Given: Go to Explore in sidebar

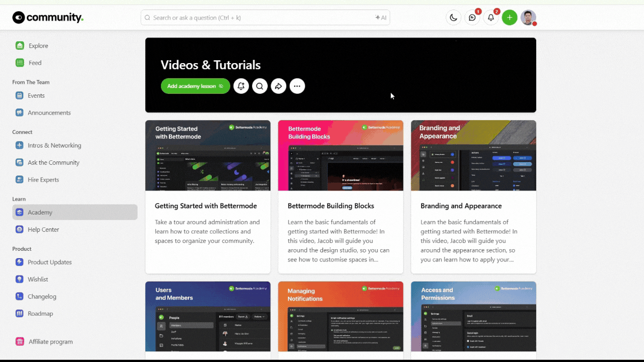Looking at the screenshot, I should point(38,46).
